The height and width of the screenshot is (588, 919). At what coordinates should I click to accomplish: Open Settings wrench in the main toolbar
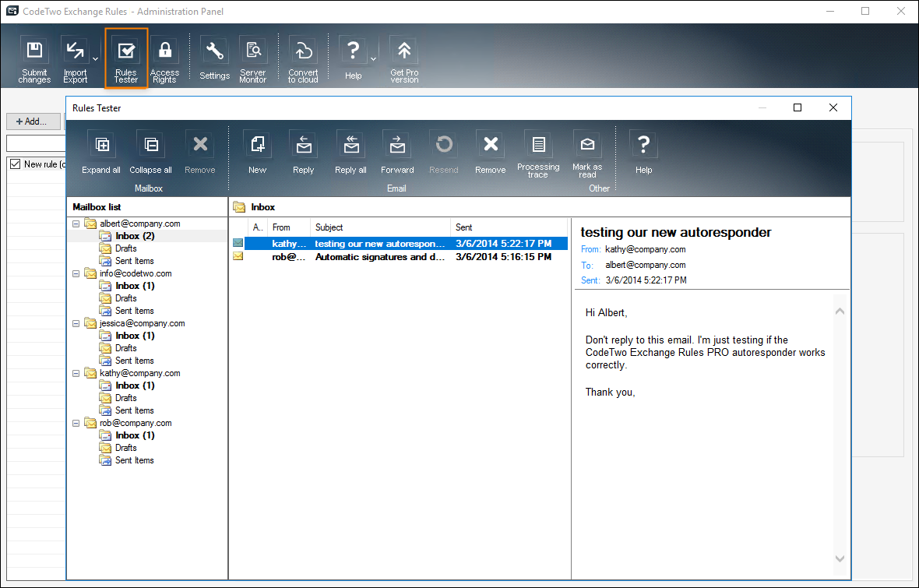(x=214, y=59)
